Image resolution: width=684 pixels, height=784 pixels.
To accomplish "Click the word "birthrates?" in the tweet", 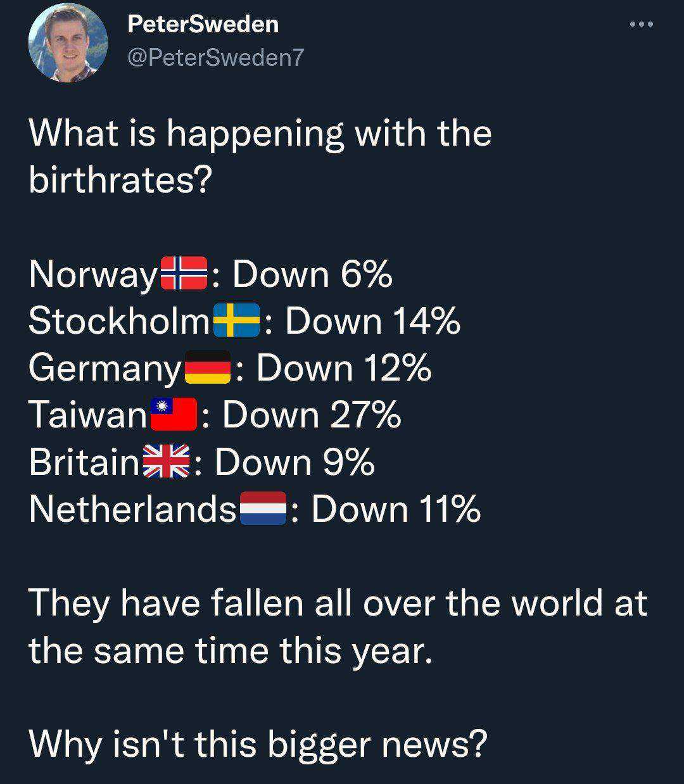I will pos(119,181).
